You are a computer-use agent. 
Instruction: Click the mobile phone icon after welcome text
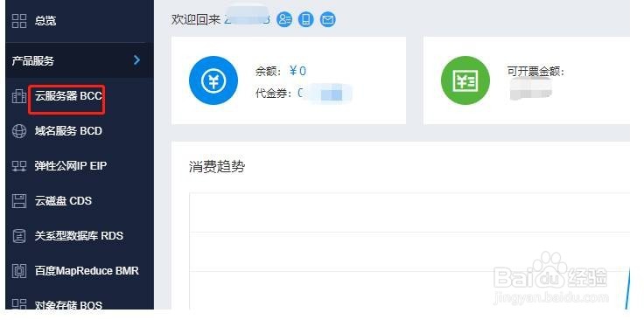(306, 19)
